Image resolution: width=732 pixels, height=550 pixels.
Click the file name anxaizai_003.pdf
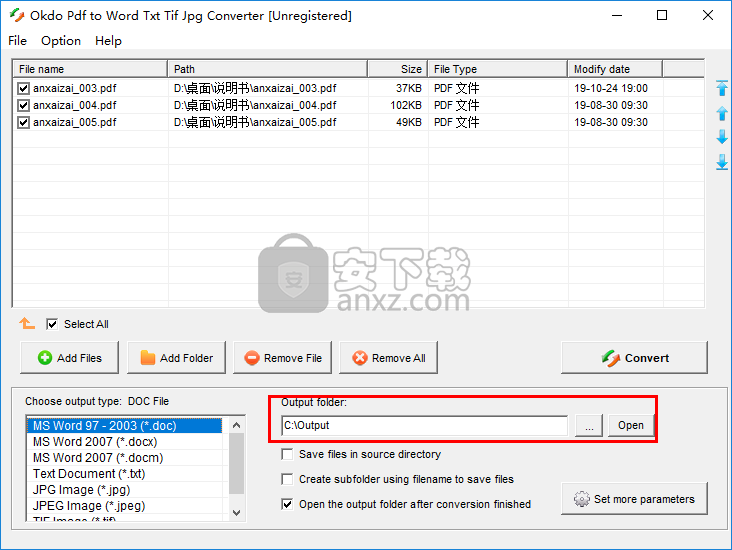click(x=75, y=88)
